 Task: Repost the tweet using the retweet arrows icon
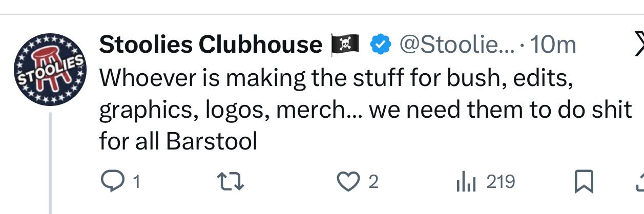click(x=231, y=182)
